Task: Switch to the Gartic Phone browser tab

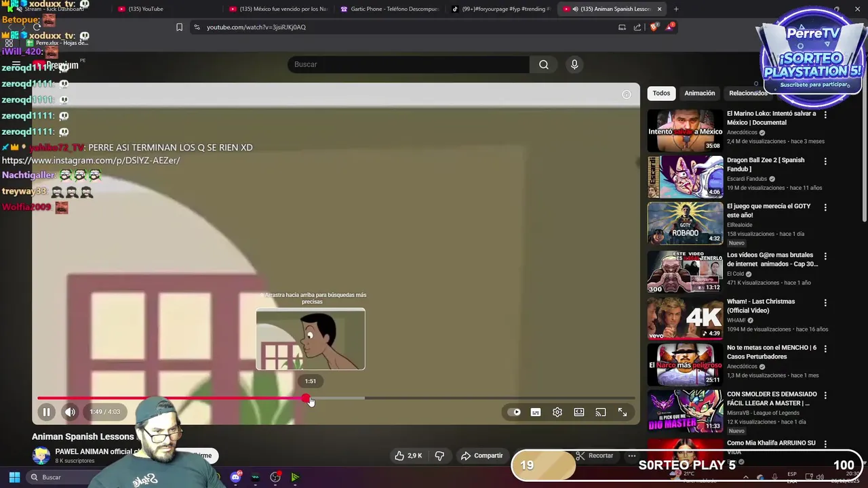Action: coord(389,9)
